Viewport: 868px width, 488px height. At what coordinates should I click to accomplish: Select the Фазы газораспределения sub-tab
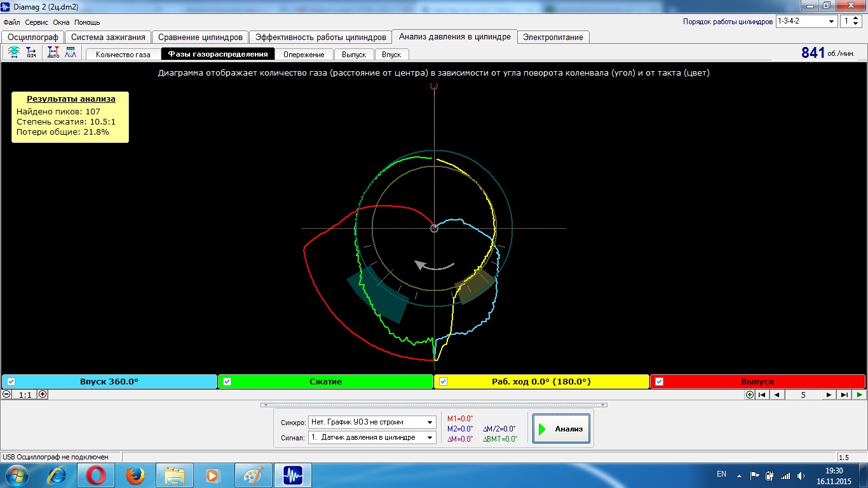tap(218, 54)
